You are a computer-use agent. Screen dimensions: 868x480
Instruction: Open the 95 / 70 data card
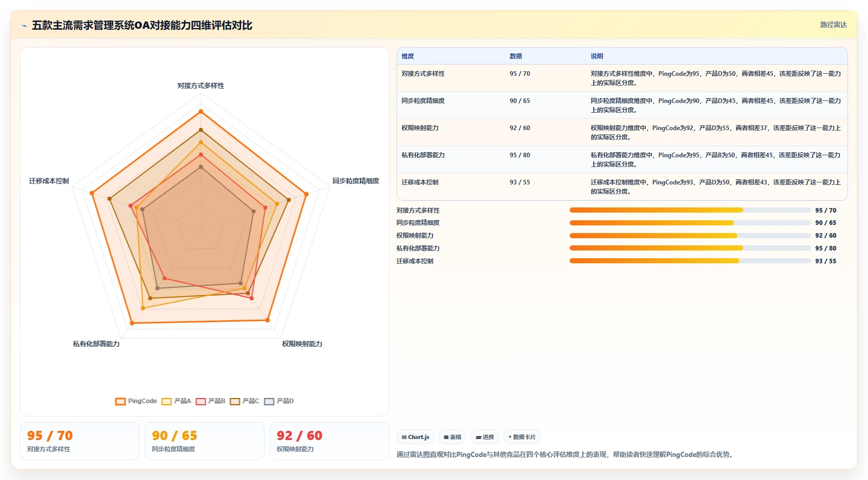coord(80,441)
